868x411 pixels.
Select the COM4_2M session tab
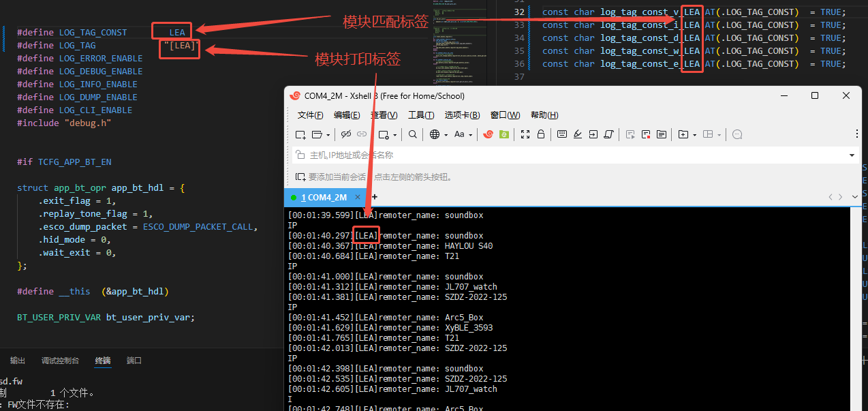[324, 198]
